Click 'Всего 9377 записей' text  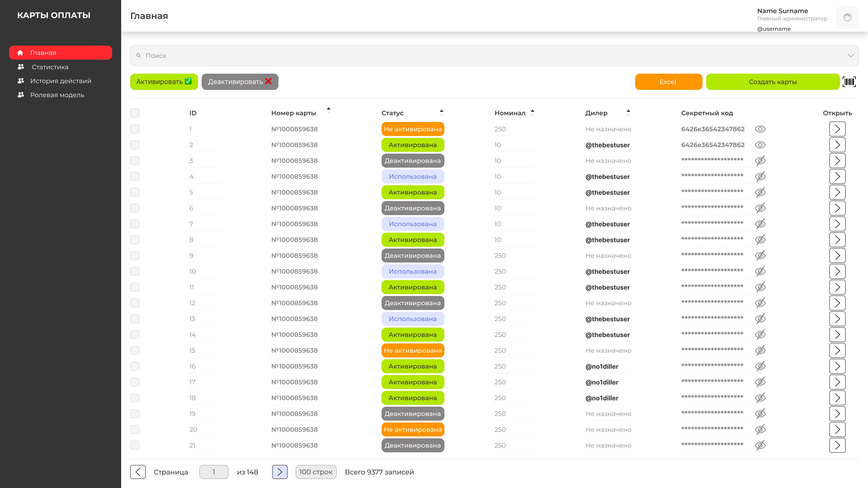(x=380, y=472)
